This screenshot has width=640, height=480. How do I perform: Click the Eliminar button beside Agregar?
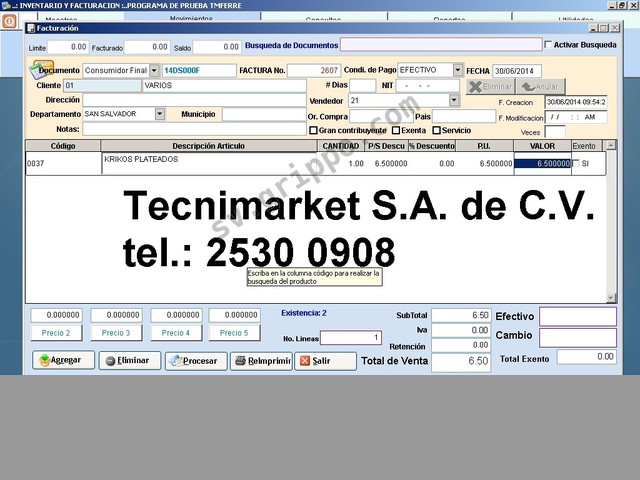point(130,361)
